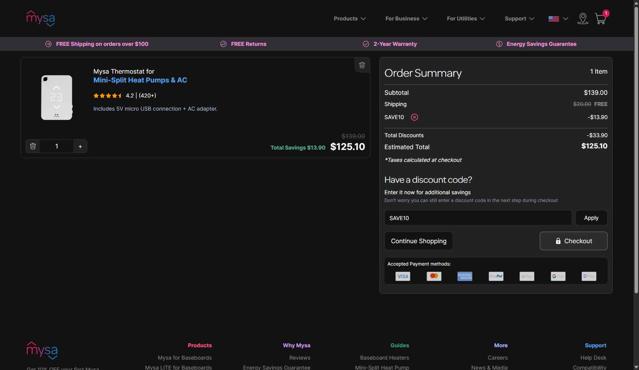Click the quantity field showing 1
The width and height of the screenshot is (639, 370).
[x=57, y=146]
